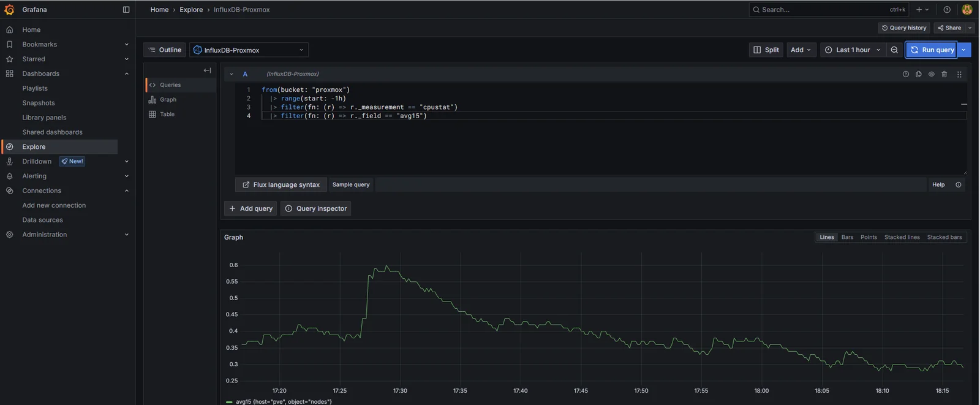Open Flux language syntax link
This screenshot has width=980, height=405.
(x=281, y=184)
